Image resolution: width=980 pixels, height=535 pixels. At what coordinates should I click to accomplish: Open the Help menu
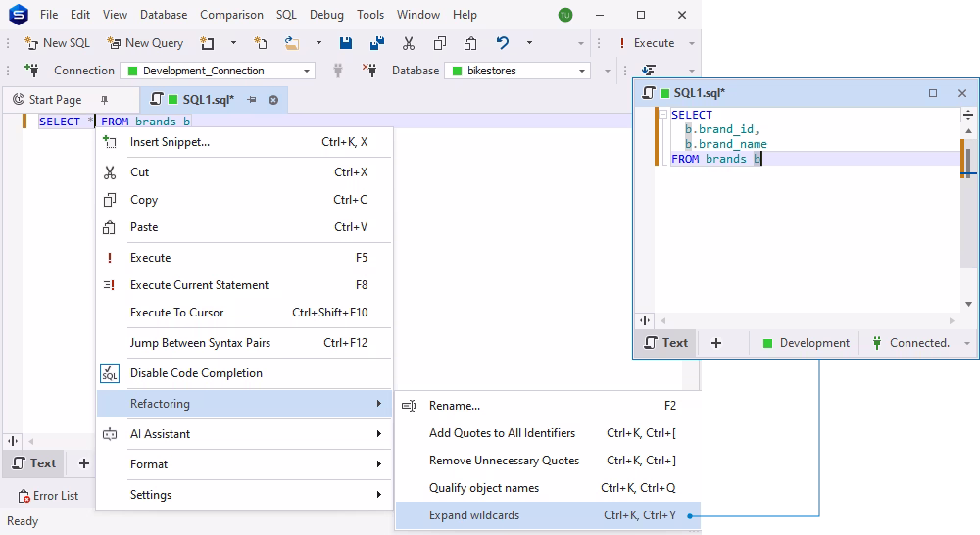tap(465, 15)
